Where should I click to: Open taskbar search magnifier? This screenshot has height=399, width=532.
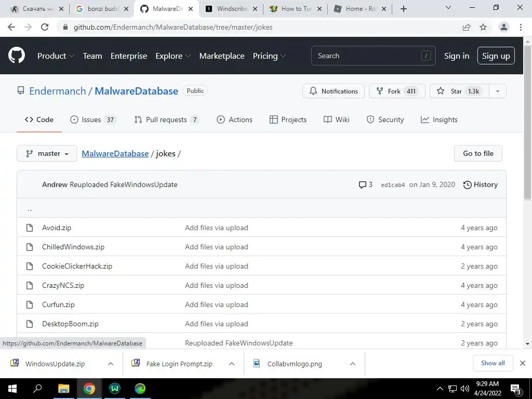[37, 389]
